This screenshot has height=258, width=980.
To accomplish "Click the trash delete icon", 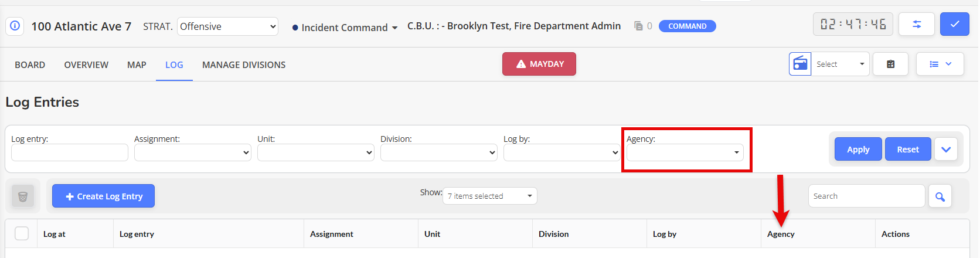I will (x=23, y=196).
